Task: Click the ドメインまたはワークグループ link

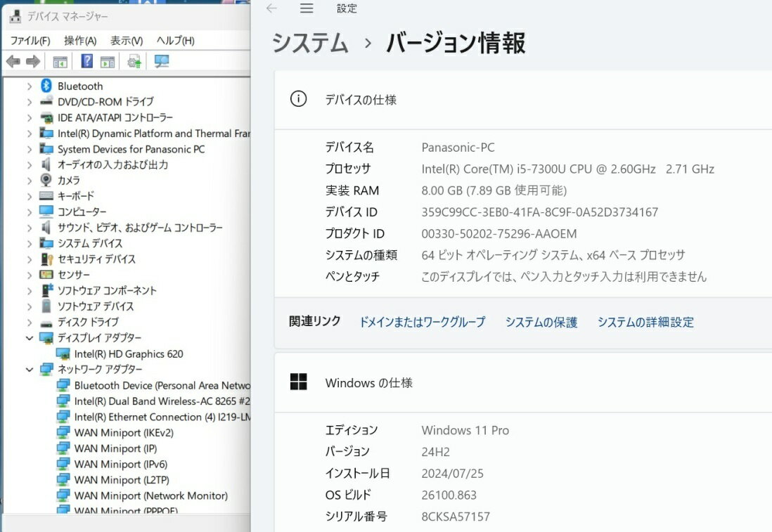Action: point(422,322)
